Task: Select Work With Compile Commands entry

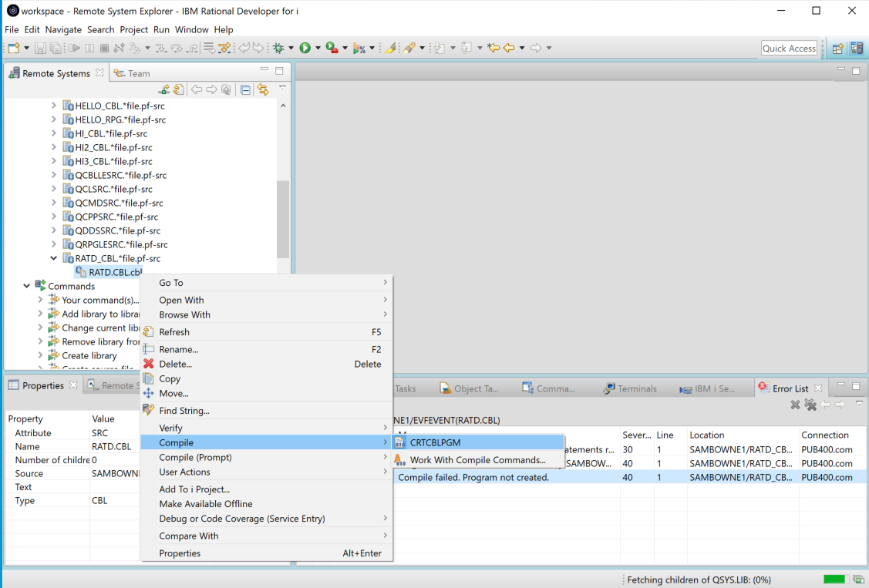Action: tap(477, 460)
